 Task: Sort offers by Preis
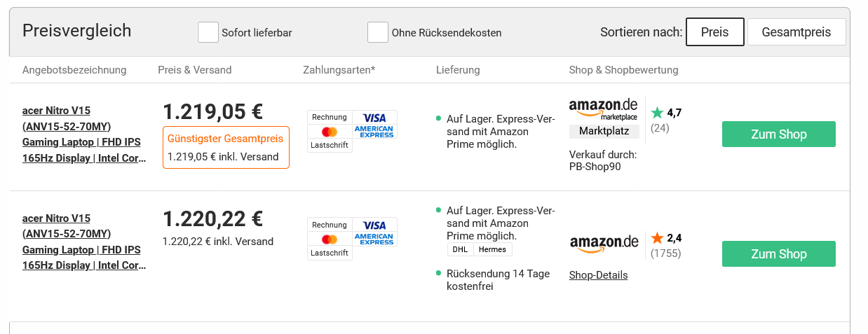coord(714,32)
